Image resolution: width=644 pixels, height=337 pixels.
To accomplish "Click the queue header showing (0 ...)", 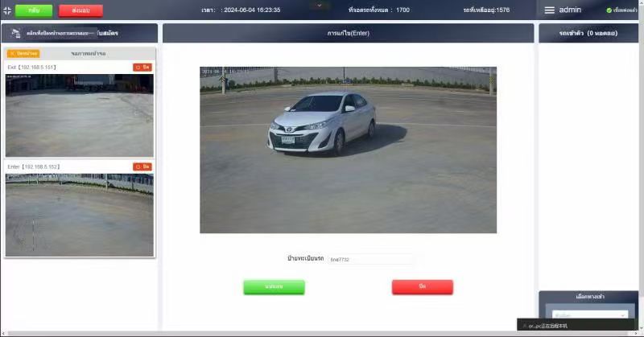I will (x=588, y=33).
